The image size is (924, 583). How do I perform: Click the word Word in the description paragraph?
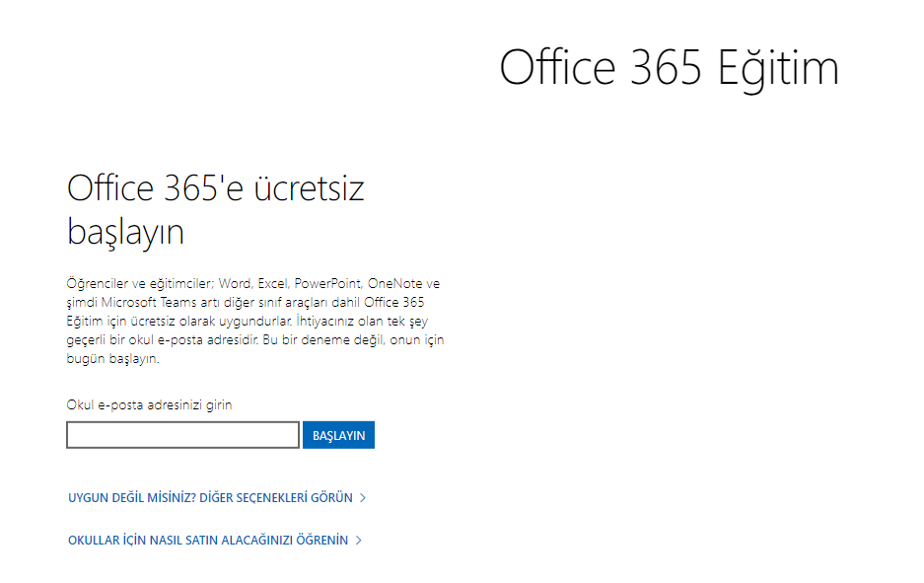point(235,283)
